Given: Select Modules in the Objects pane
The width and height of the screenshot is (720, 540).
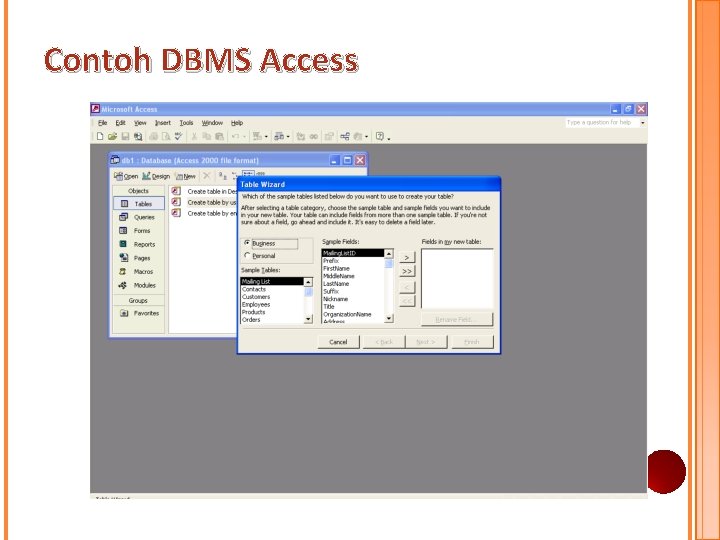Looking at the screenshot, I should (x=139, y=285).
